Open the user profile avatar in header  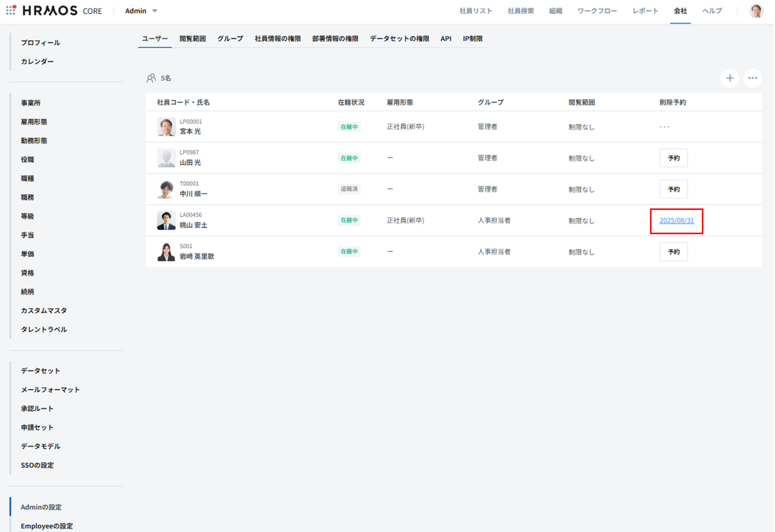point(756,11)
